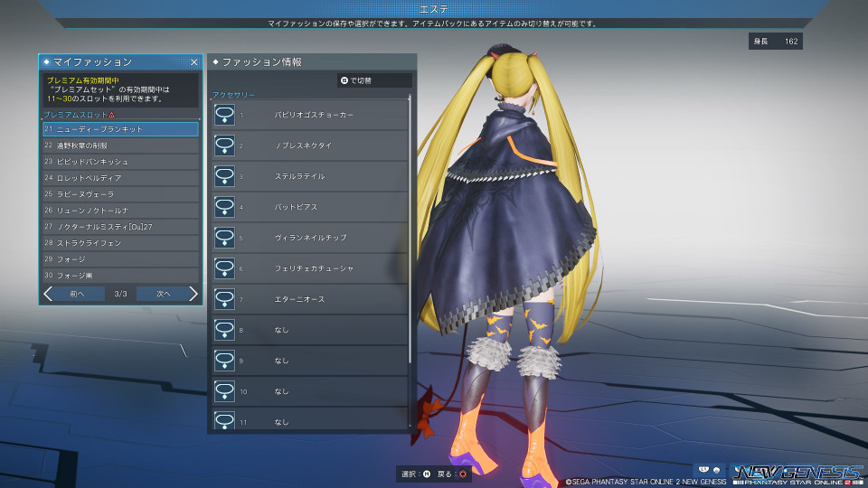The width and height of the screenshot is (868, 488).
Task: Click the empty accessory slot 11 icon
Action: tap(224, 420)
